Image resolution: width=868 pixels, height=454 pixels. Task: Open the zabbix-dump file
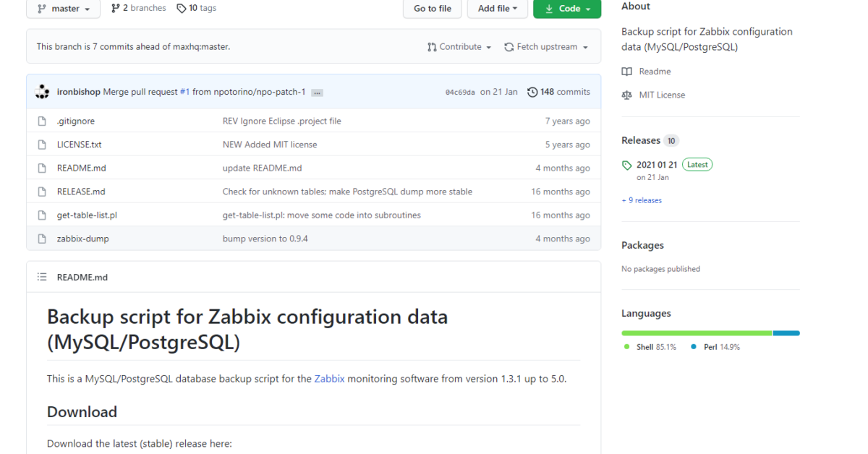point(83,239)
